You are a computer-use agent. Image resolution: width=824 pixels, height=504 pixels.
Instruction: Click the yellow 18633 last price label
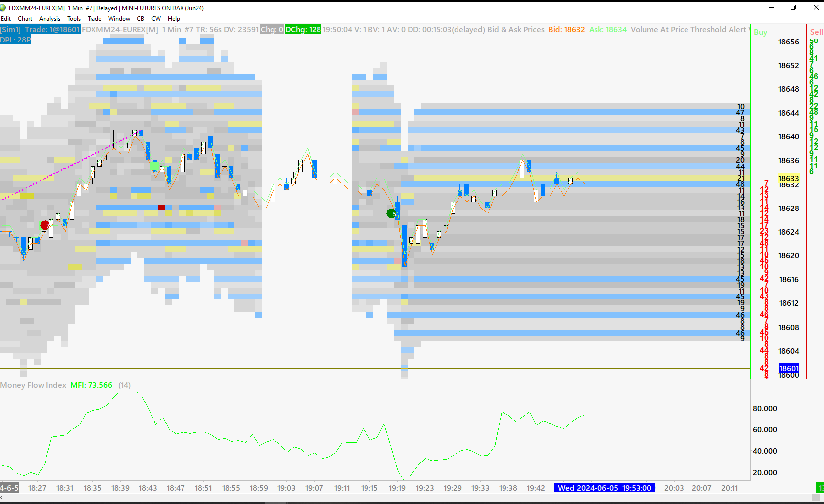(789, 179)
